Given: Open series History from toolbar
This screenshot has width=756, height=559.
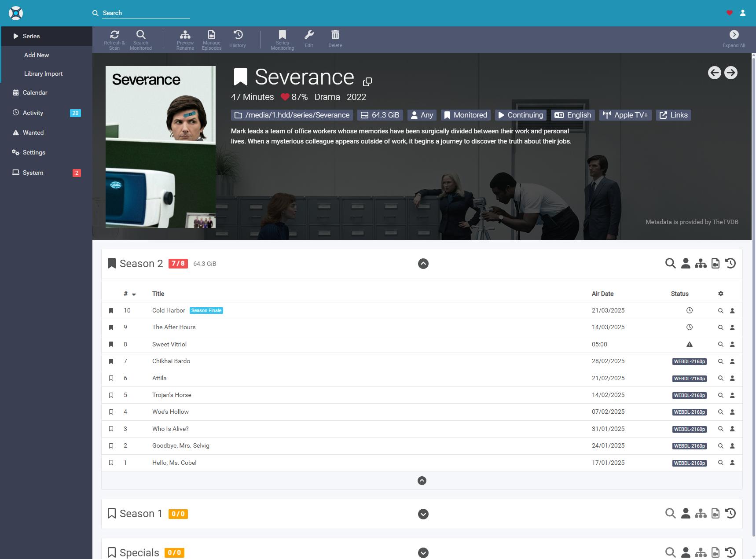Looking at the screenshot, I should coord(238,40).
